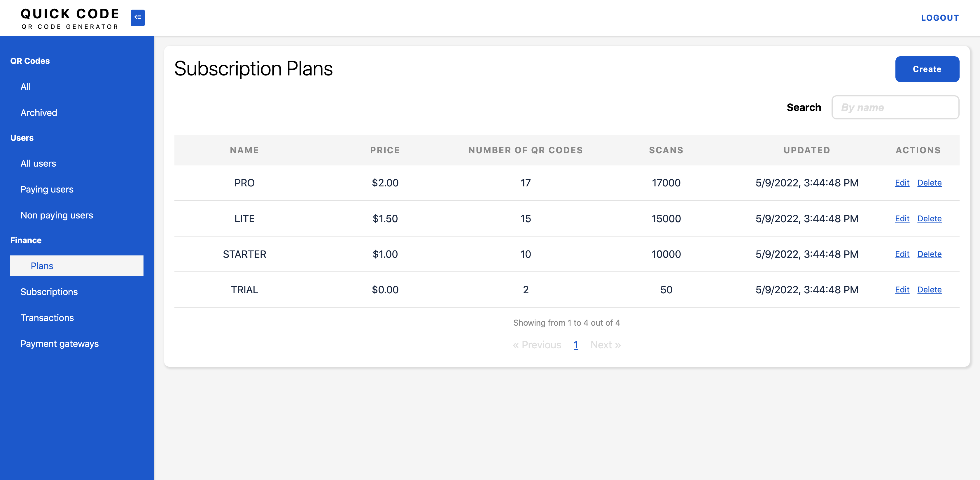980x480 pixels.
Task: View Payment gateways settings
Action: 60,343
